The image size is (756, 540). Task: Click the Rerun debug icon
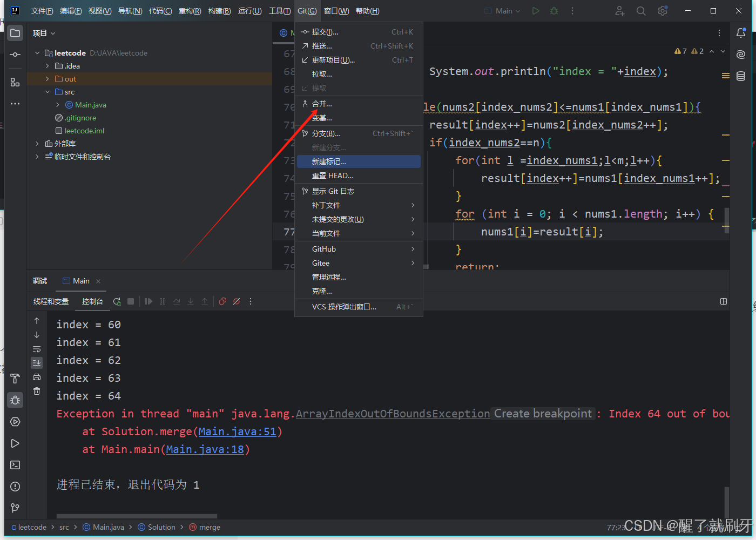(117, 301)
